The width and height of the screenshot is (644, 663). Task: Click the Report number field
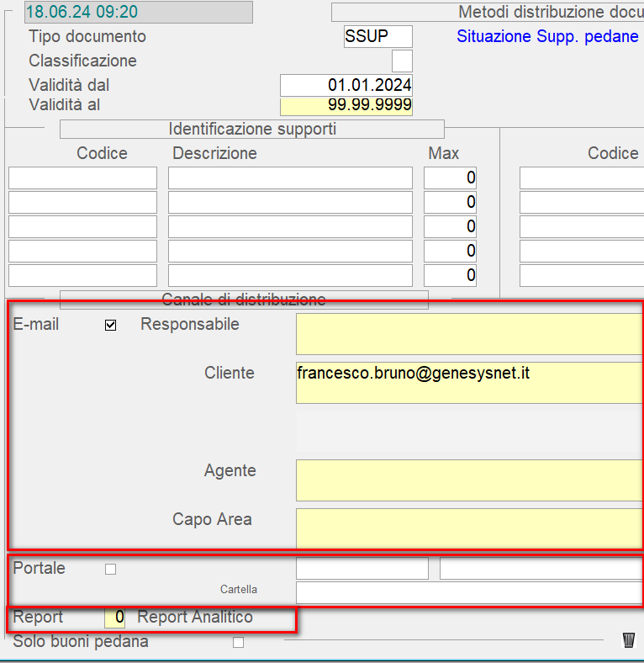point(115,618)
